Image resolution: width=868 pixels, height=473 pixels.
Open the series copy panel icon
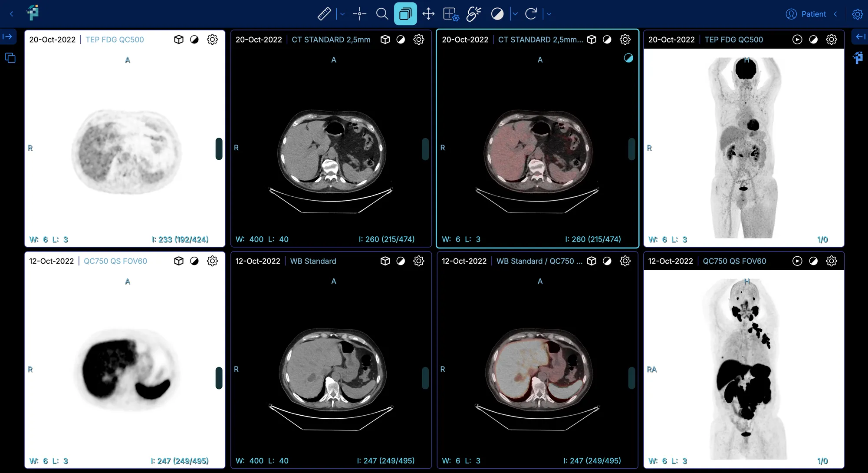click(10, 58)
